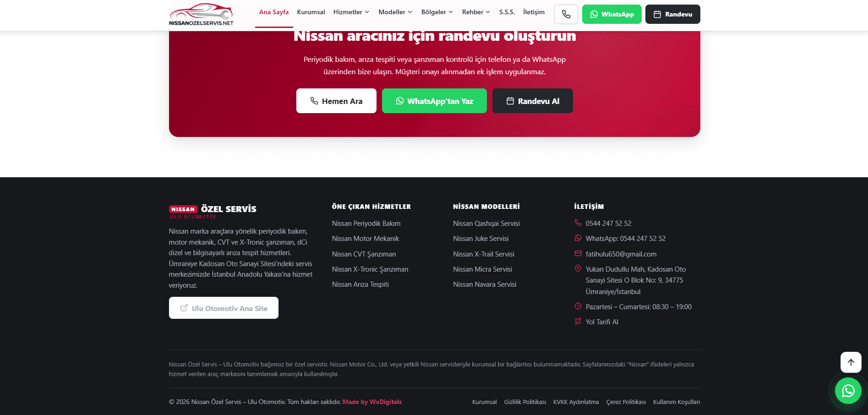
Task: Open the footer Kurumsal link
Action: pos(485,402)
